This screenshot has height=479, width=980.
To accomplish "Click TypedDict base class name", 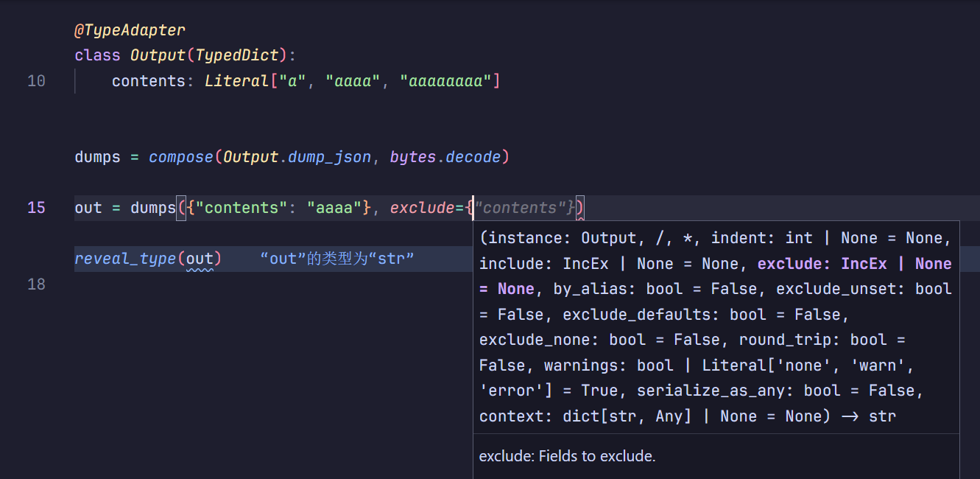I will pyautogui.click(x=236, y=55).
